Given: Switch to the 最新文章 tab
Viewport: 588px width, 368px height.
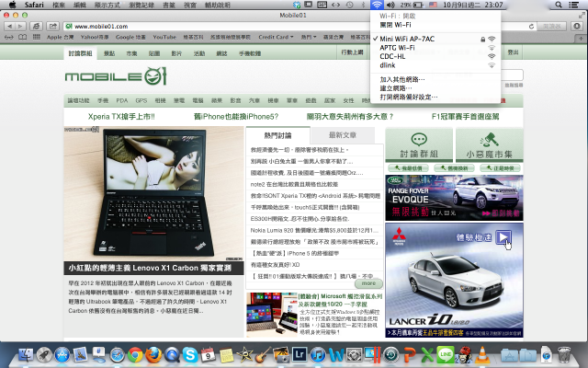Looking at the screenshot, I should click(x=343, y=135).
